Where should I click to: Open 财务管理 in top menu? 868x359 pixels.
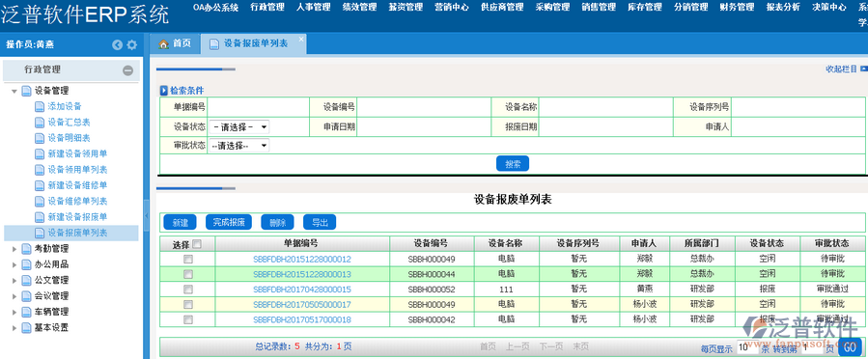point(737,7)
